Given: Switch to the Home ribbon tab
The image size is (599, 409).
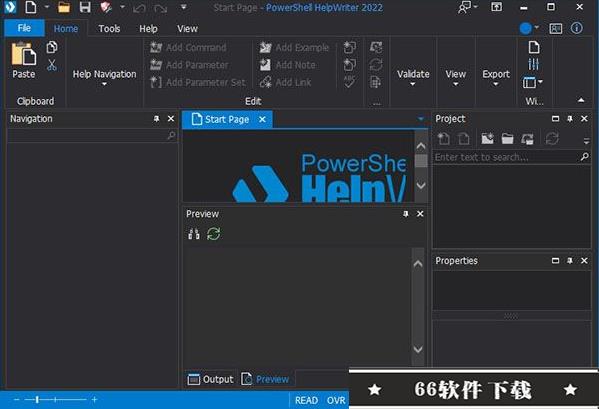Looking at the screenshot, I should [x=66, y=29].
